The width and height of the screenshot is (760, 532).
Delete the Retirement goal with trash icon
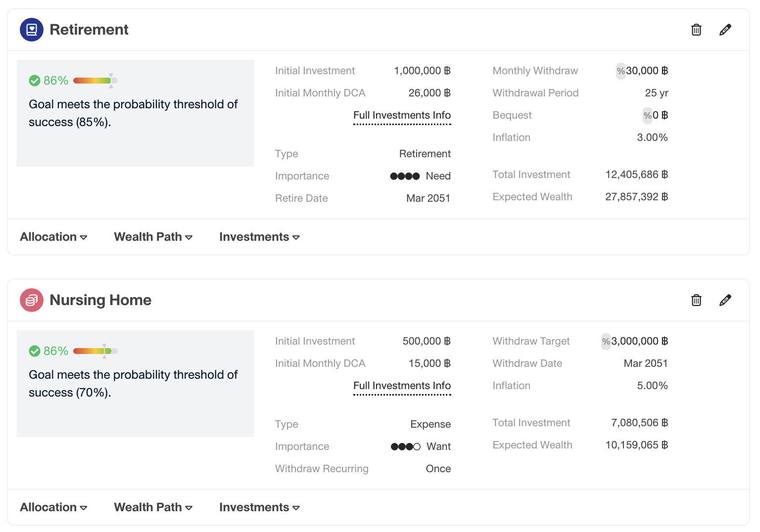click(696, 30)
